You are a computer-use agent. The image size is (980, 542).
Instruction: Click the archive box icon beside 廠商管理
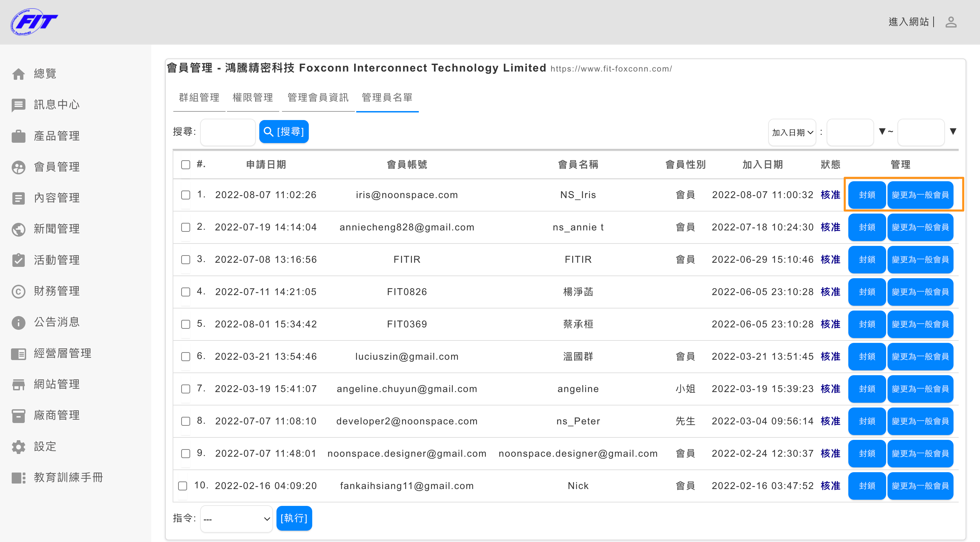(18, 416)
